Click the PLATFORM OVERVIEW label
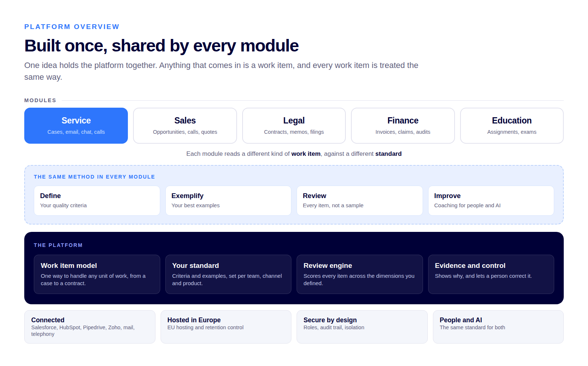 pyautogui.click(x=72, y=27)
